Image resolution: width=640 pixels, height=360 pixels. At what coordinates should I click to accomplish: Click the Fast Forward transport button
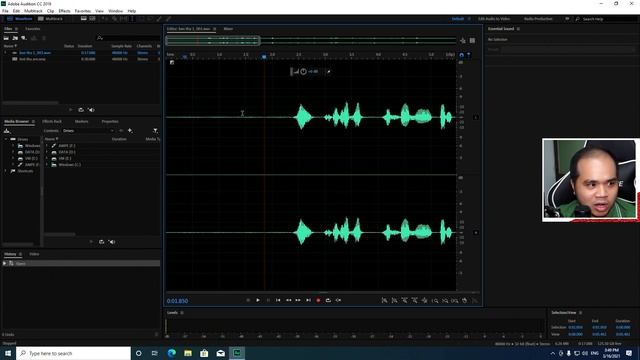pyautogui.click(x=298, y=300)
